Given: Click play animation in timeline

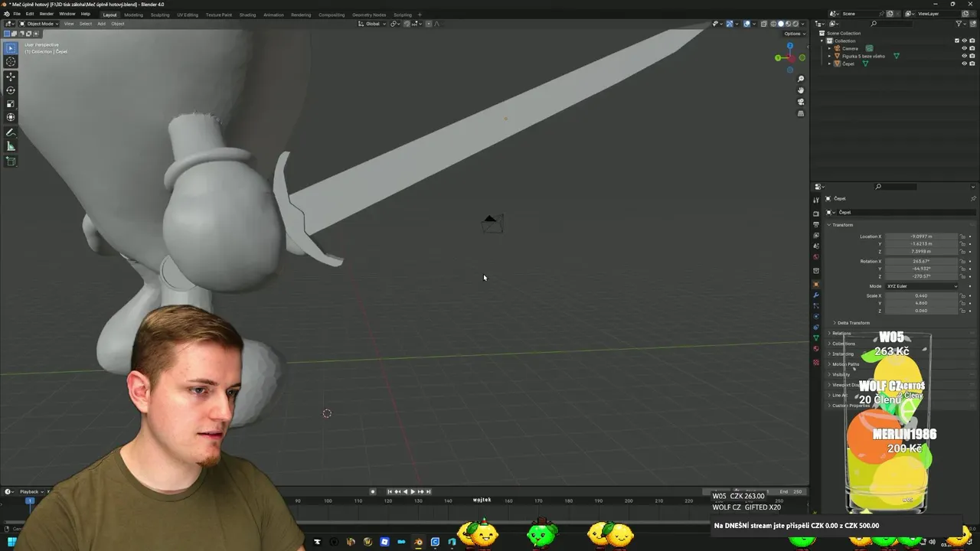Looking at the screenshot, I should 413,491.
